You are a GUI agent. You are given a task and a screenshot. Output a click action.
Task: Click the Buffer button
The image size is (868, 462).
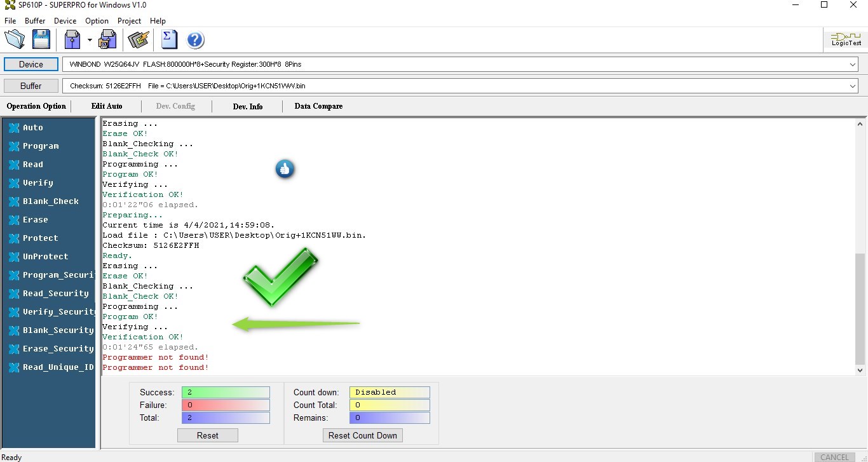tap(31, 86)
